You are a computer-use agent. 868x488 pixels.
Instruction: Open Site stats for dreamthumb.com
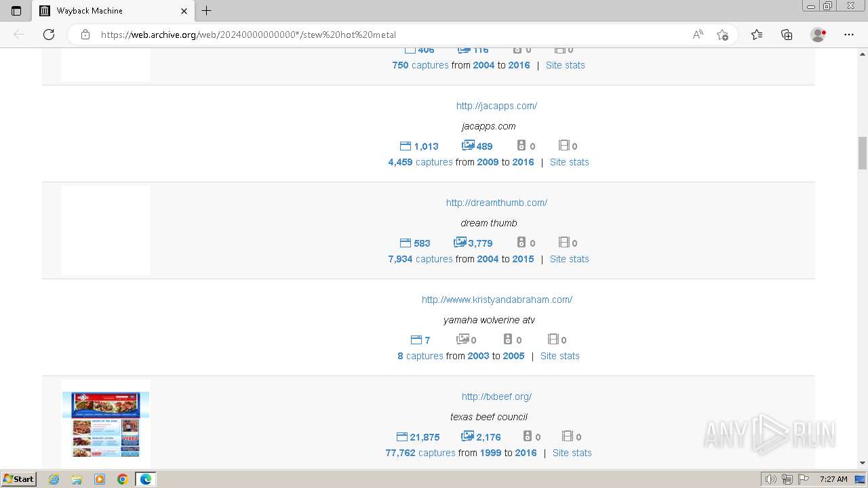tap(569, 259)
